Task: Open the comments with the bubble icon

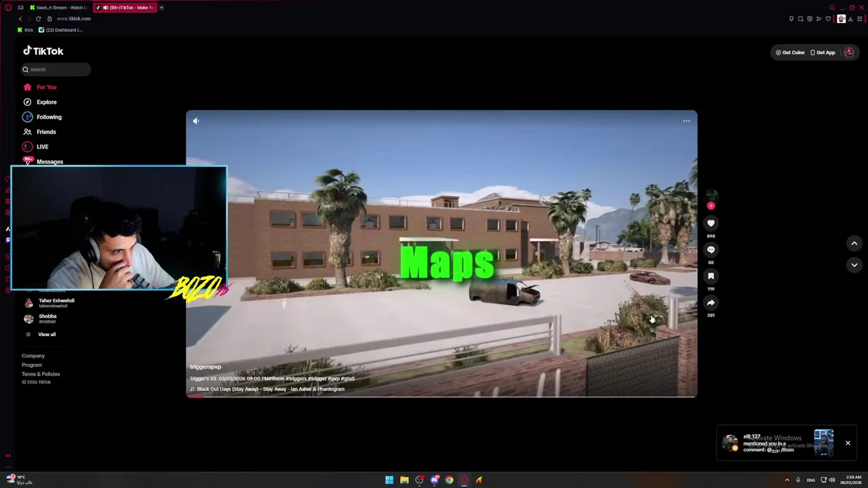Action: pos(711,249)
